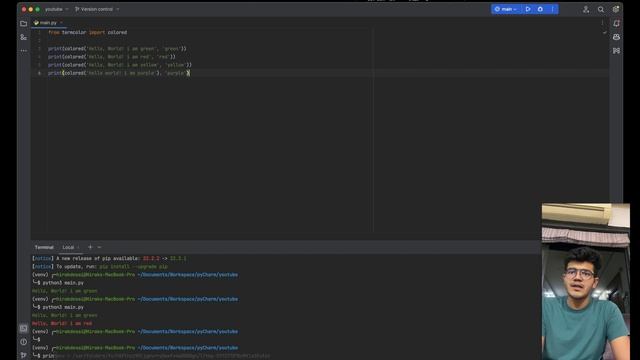The height and width of the screenshot is (360, 640).
Task: Open the Problems tool window icon
Action: (24, 342)
